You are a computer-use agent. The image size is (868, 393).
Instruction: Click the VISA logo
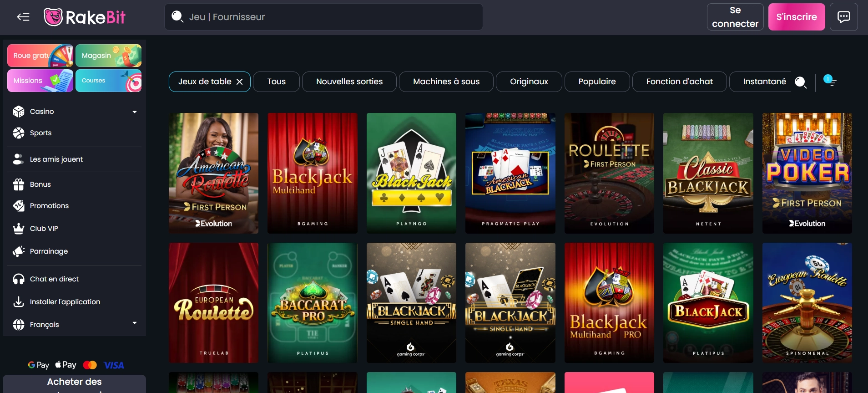[114, 365]
